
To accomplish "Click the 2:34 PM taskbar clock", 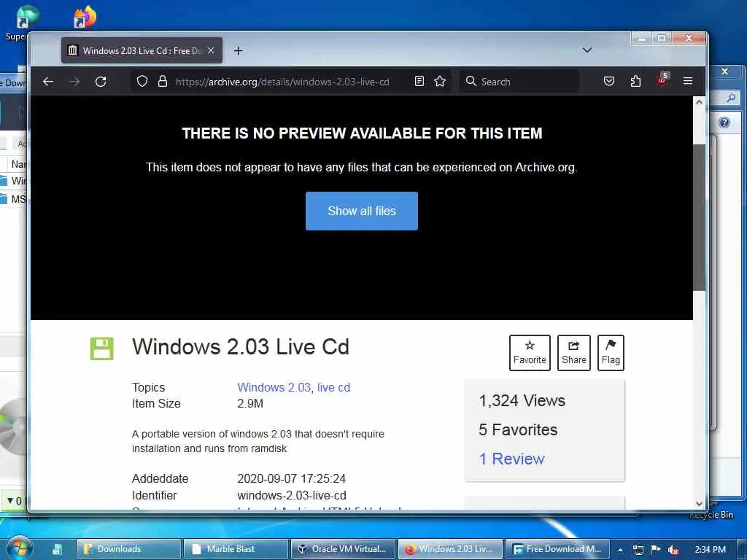I will tap(711, 550).
